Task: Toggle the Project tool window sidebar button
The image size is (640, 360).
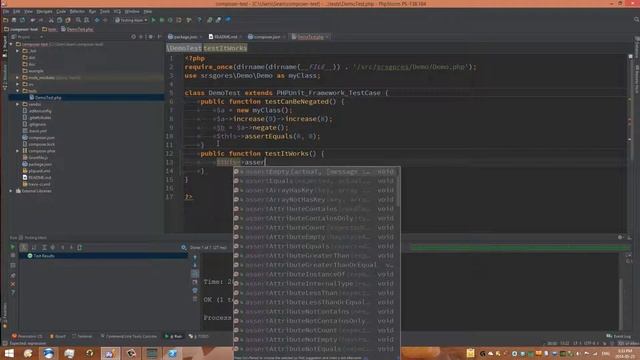Action: [x=4, y=47]
